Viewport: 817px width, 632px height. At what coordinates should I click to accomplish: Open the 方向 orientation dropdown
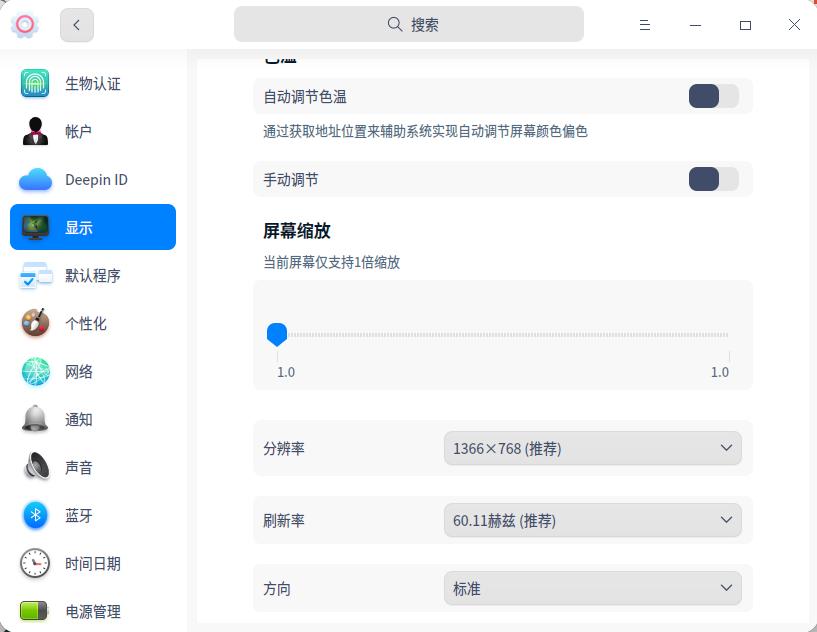click(592, 589)
